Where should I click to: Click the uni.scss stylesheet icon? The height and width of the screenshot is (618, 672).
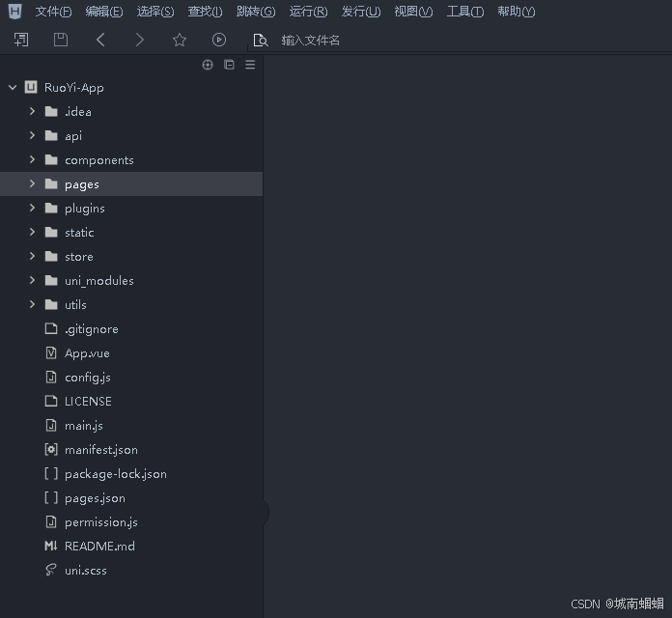coord(51,570)
